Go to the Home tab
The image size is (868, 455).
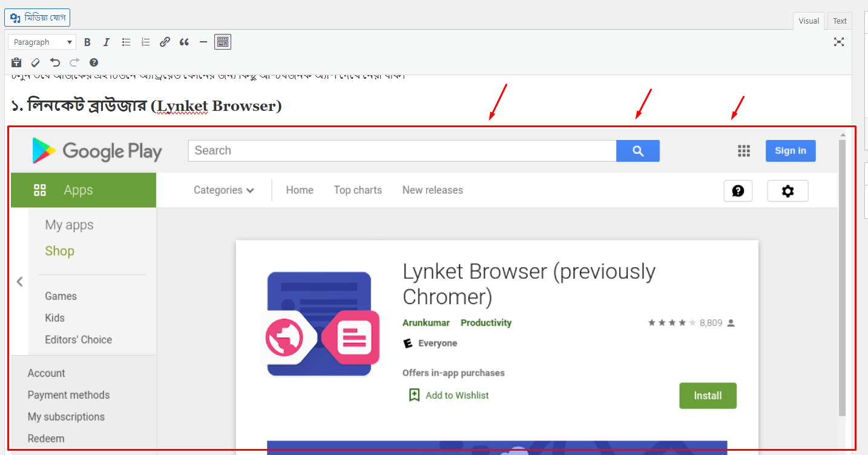point(300,190)
